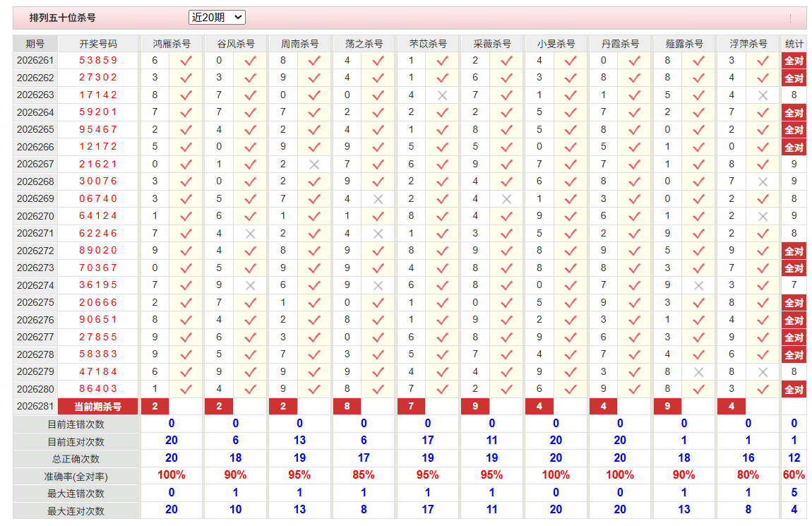Screen dimensions: 812x526
Task: Click the 总正确次数 value 16 under 浮萍杀号
Action: tap(748, 458)
